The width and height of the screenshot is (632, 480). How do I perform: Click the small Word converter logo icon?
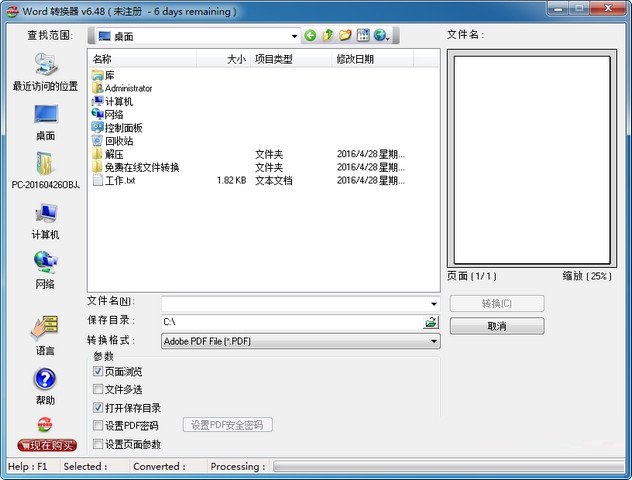[45, 424]
